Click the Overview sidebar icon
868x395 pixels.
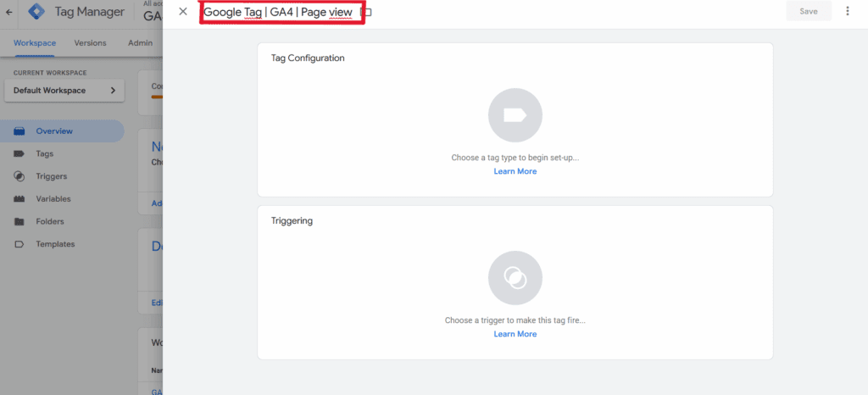point(19,131)
